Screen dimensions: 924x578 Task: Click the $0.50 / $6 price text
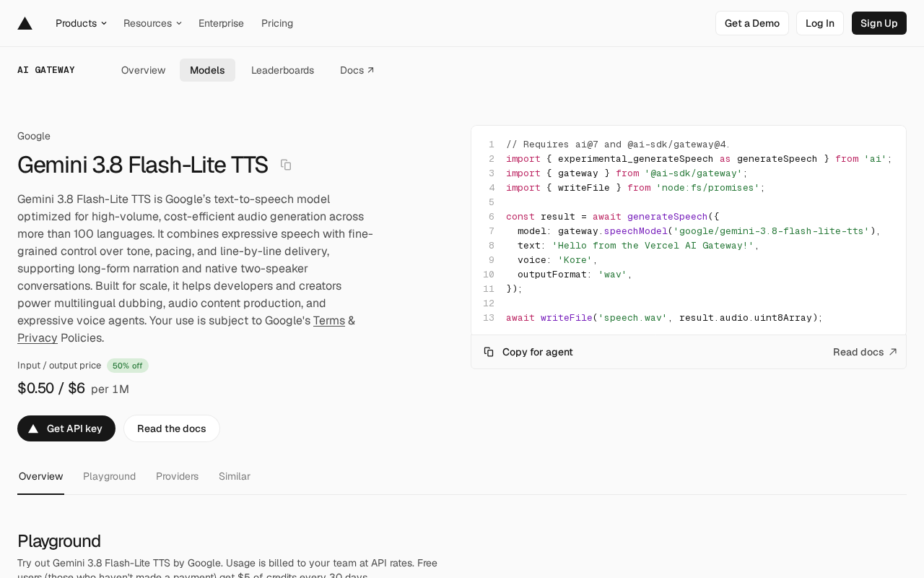coord(51,388)
